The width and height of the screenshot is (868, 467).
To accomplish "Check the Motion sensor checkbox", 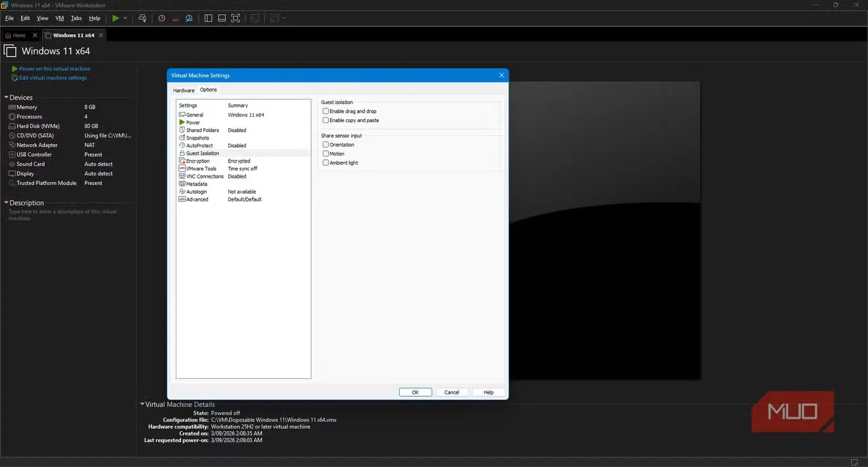I will 325,153.
